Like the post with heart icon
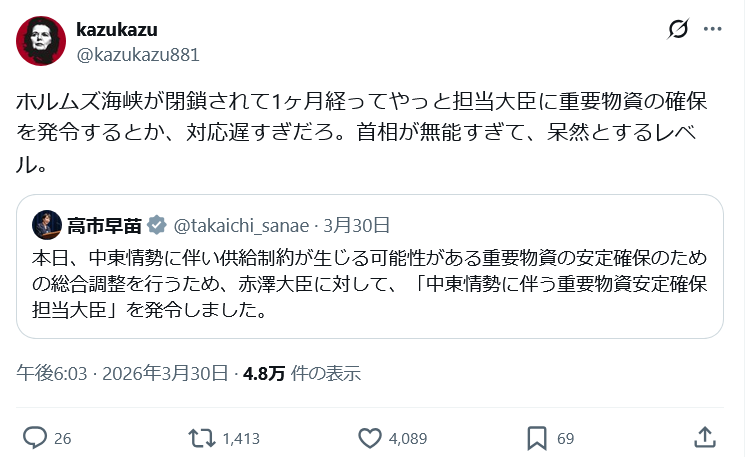The width and height of the screenshot is (751, 457). (370, 437)
